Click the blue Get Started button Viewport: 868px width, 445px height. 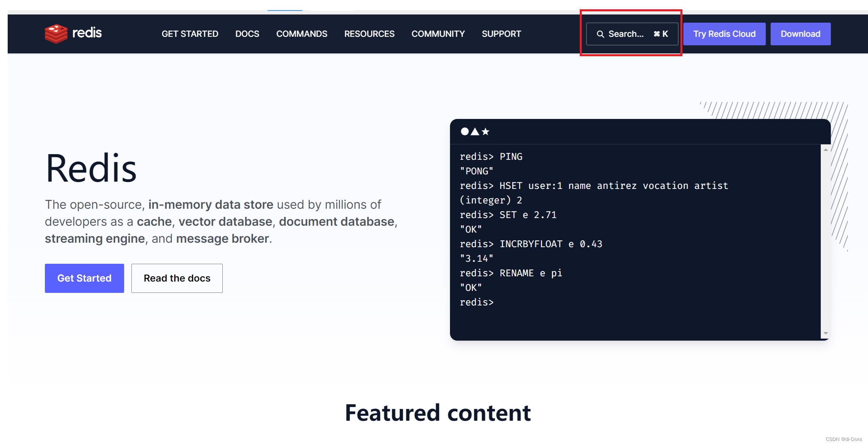click(x=84, y=278)
